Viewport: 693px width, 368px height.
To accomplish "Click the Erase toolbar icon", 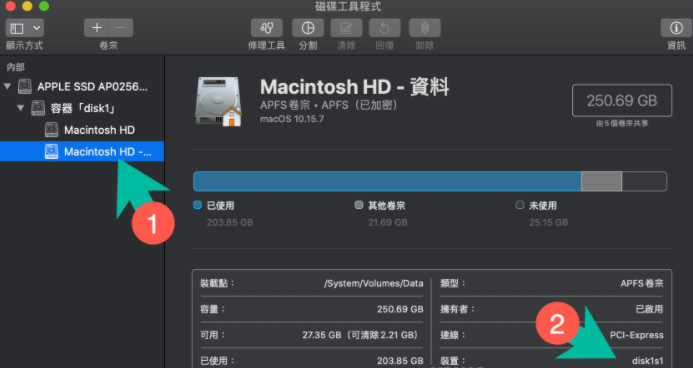I will pyautogui.click(x=346, y=28).
